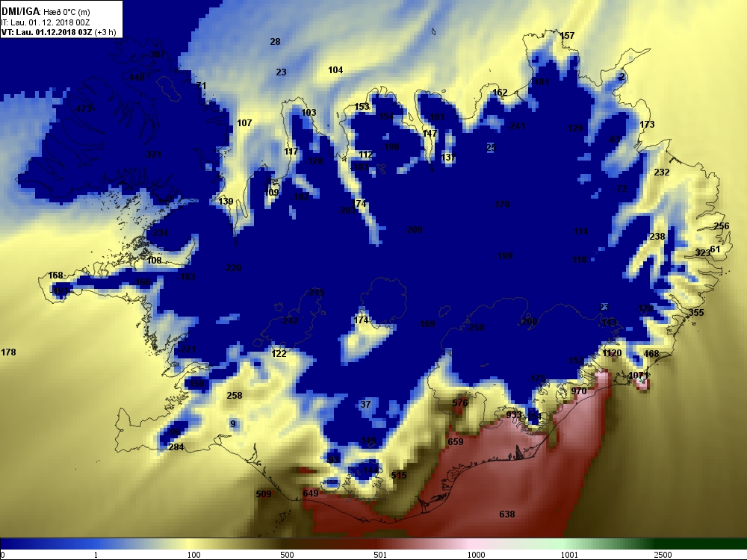Click the map value '117'

(291, 152)
